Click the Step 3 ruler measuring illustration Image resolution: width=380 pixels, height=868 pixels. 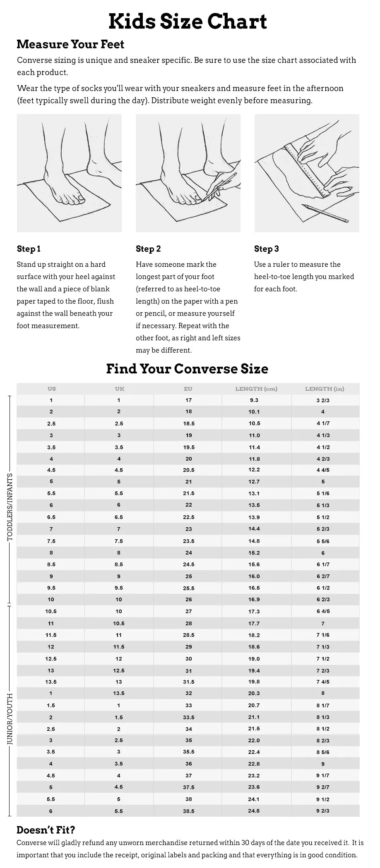(x=307, y=173)
